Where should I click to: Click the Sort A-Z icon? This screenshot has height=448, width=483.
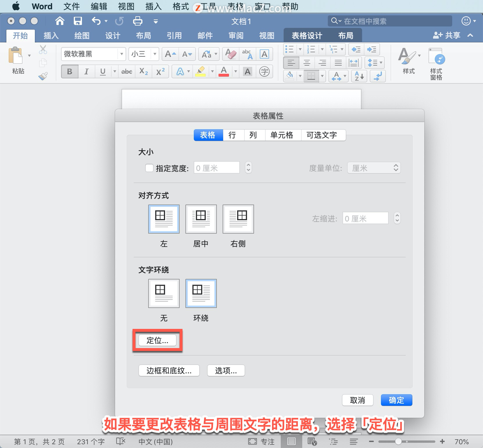[x=359, y=76]
